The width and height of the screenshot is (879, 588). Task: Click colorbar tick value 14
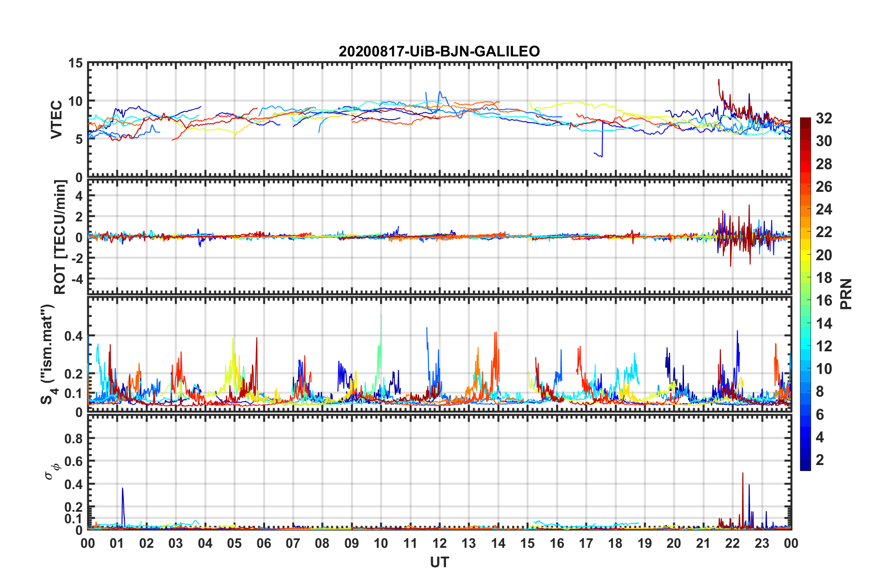tap(824, 323)
